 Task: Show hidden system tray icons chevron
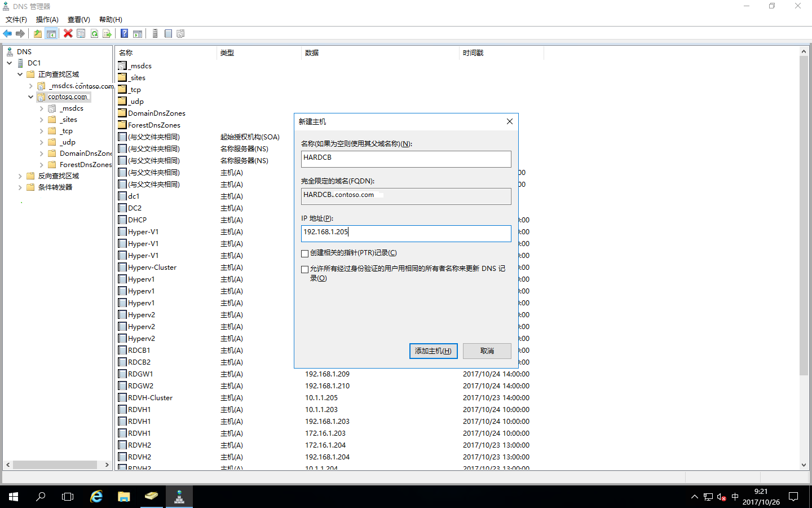(694, 497)
